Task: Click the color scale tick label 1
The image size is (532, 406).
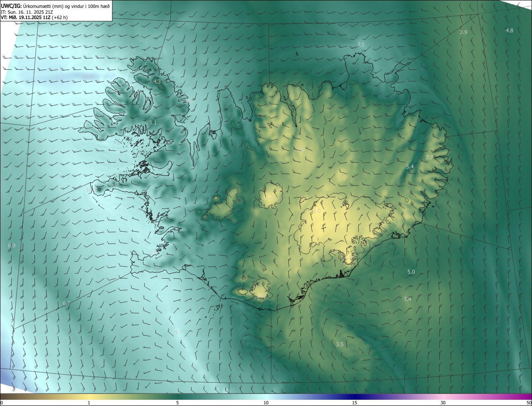Action: [x=89, y=403]
